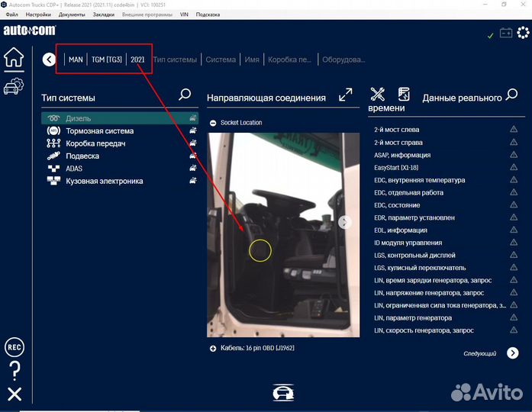
Task: Go to next page with Следующий arrow
Action: point(512,353)
